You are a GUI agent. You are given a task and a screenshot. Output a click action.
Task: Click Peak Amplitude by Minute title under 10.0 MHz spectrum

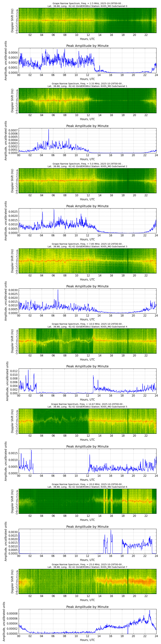pos(87,366)
